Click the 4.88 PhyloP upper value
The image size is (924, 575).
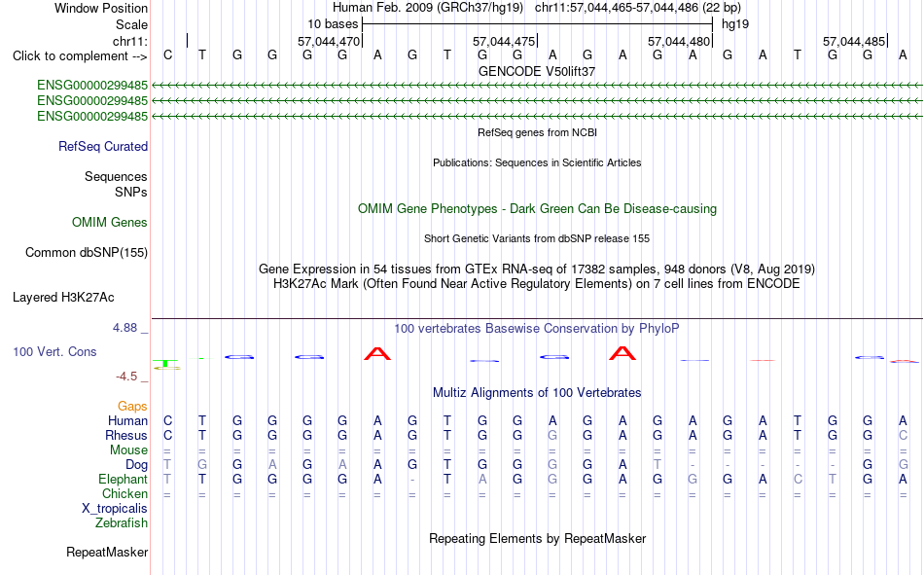tap(124, 327)
